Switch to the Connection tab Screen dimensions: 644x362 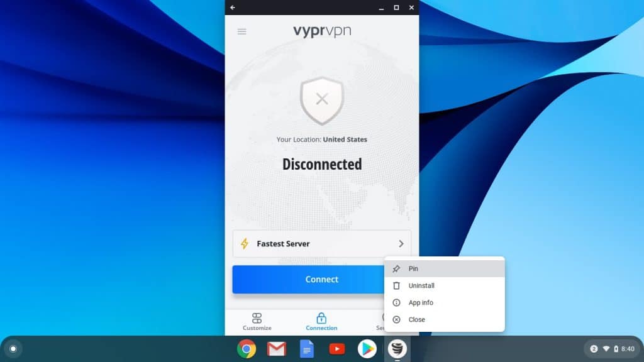321,322
